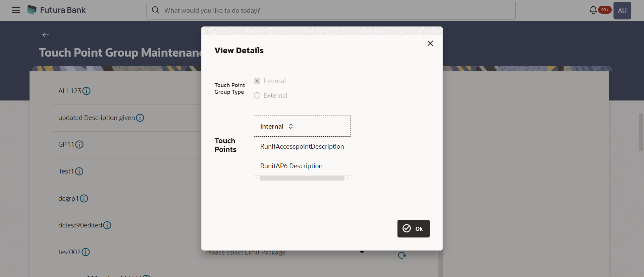Click the Ok button
The image size is (644, 277).
point(414,229)
